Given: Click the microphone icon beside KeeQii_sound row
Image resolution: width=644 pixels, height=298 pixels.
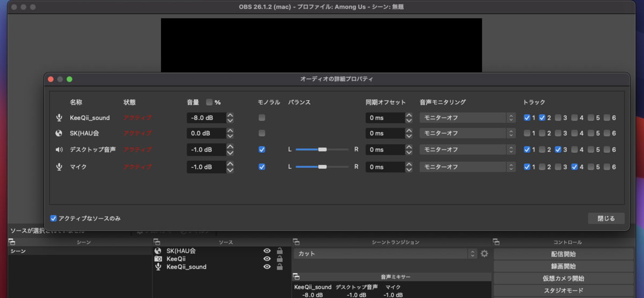Looking at the screenshot, I should pyautogui.click(x=59, y=118).
